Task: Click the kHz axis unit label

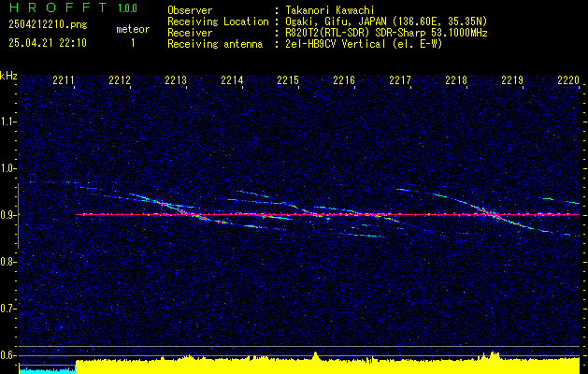Action: point(8,76)
